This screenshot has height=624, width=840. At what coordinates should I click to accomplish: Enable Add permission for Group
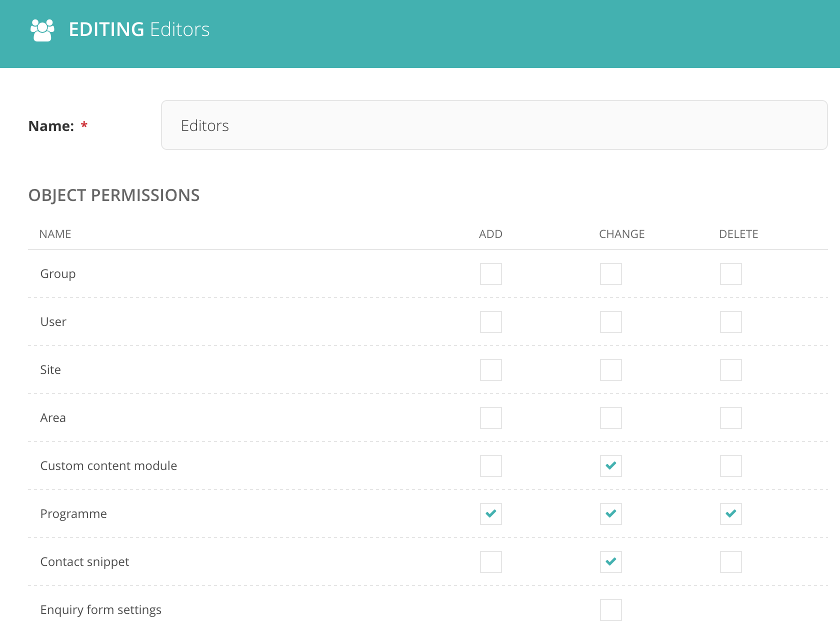(490, 274)
